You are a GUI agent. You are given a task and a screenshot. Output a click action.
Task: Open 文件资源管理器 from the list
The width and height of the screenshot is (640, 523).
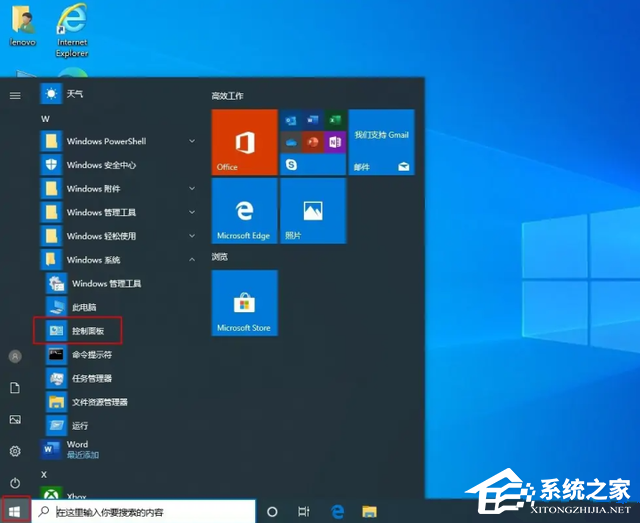point(121,402)
